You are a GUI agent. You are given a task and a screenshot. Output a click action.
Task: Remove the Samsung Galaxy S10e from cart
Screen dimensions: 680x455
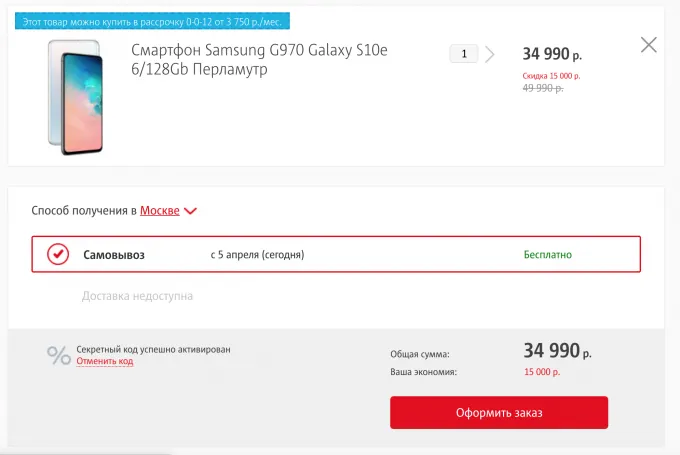649,45
